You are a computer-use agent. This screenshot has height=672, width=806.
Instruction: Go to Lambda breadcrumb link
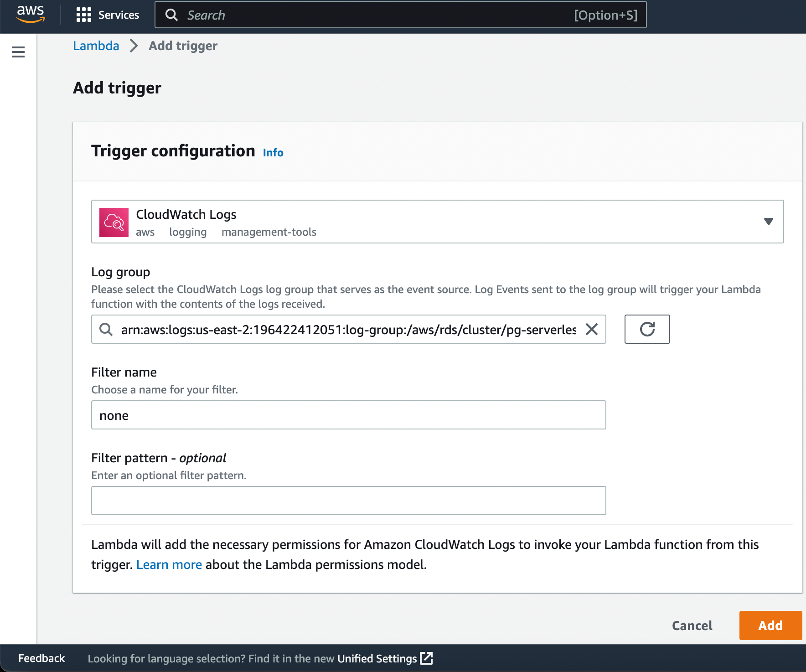click(96, 46)
